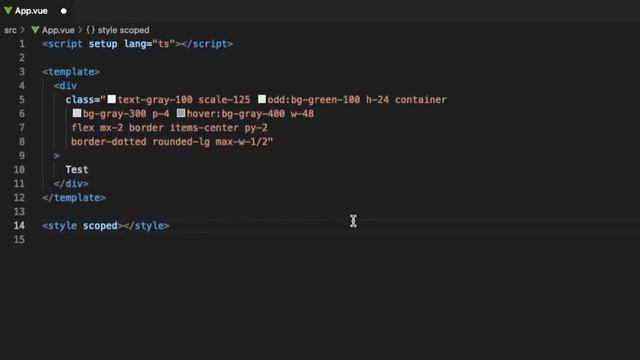Click 'p-4' class name on line 6
The image size is (640, 360).
tap(161, 114)
